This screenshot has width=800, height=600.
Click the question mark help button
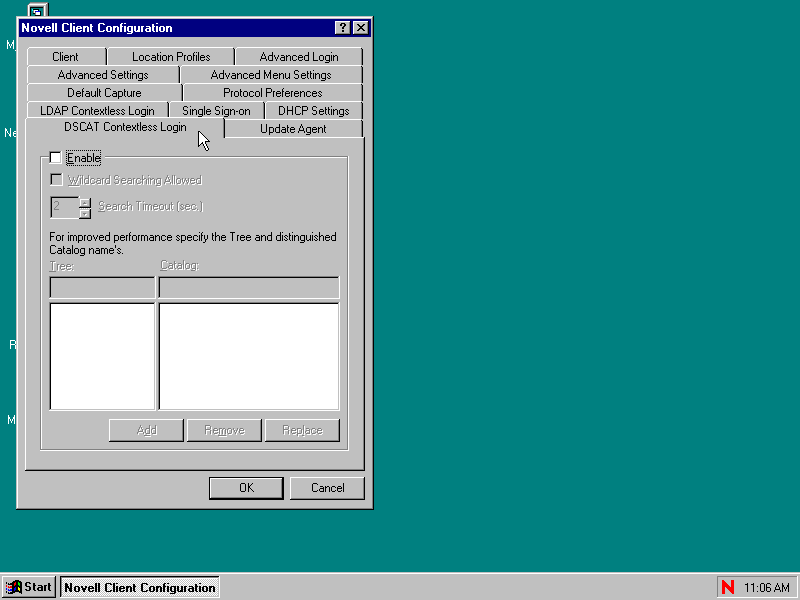pos(343,28)
